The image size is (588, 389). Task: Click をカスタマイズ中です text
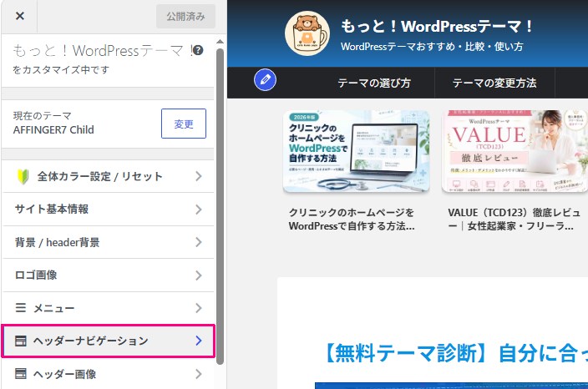tap(61, 70)
